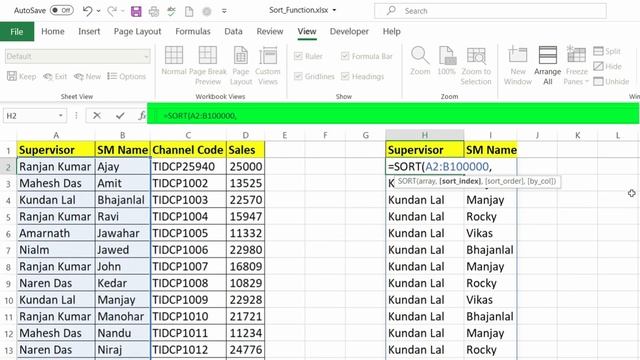Click the Channel Code header cell
Image resolution: width=640 pixels, height=360 pixels.
pos(188,150)
